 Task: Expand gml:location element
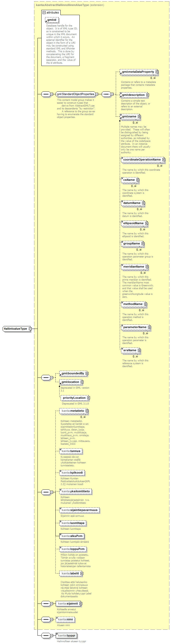(x=82, y=382)
